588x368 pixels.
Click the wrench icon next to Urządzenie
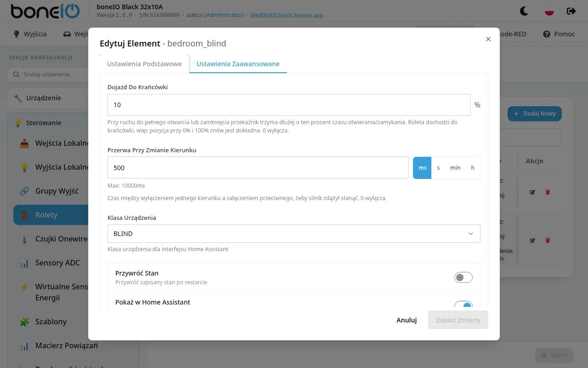click(x=18, y=98)
